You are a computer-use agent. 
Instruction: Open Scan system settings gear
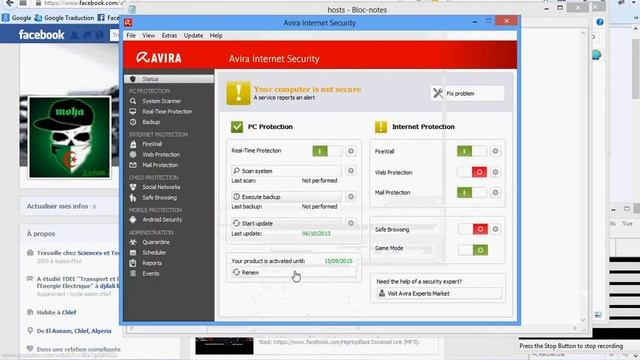(351, 171)
